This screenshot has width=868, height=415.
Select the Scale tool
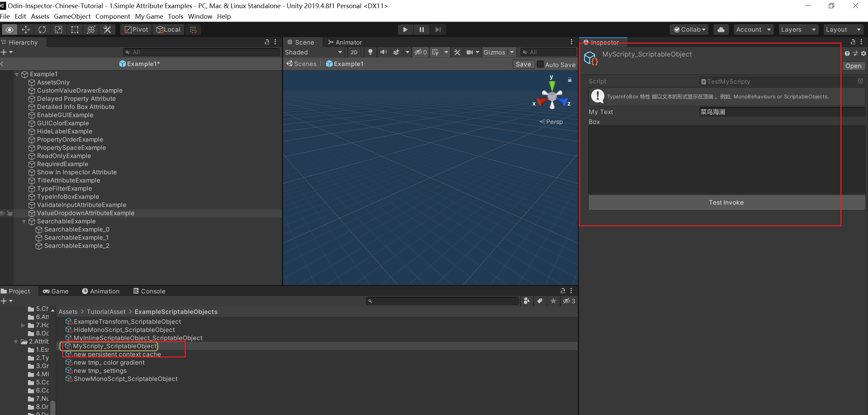[x=59, y=30]
